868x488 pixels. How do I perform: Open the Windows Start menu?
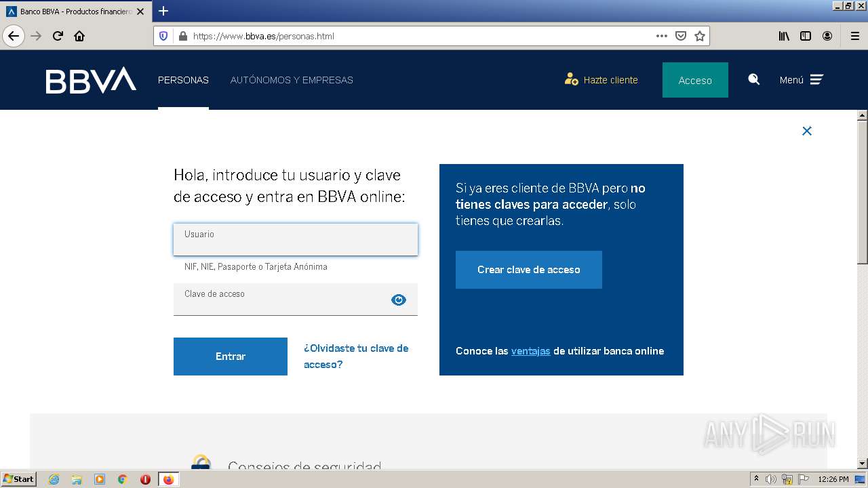coord(18,479)
